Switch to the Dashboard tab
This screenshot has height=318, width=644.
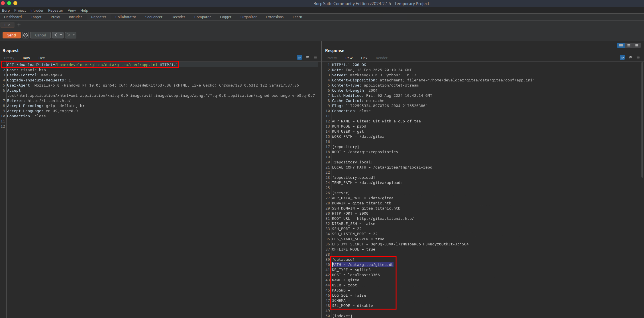tap(13, 17)
